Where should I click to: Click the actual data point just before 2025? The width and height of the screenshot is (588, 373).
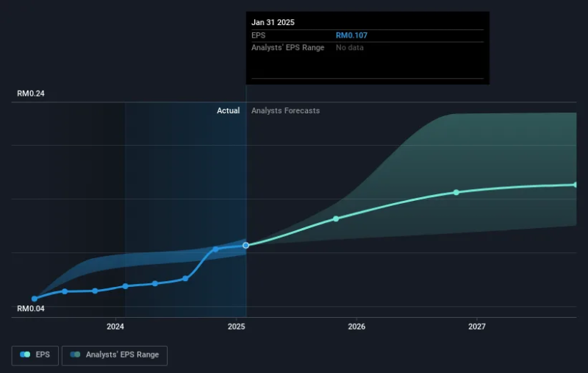215,249
